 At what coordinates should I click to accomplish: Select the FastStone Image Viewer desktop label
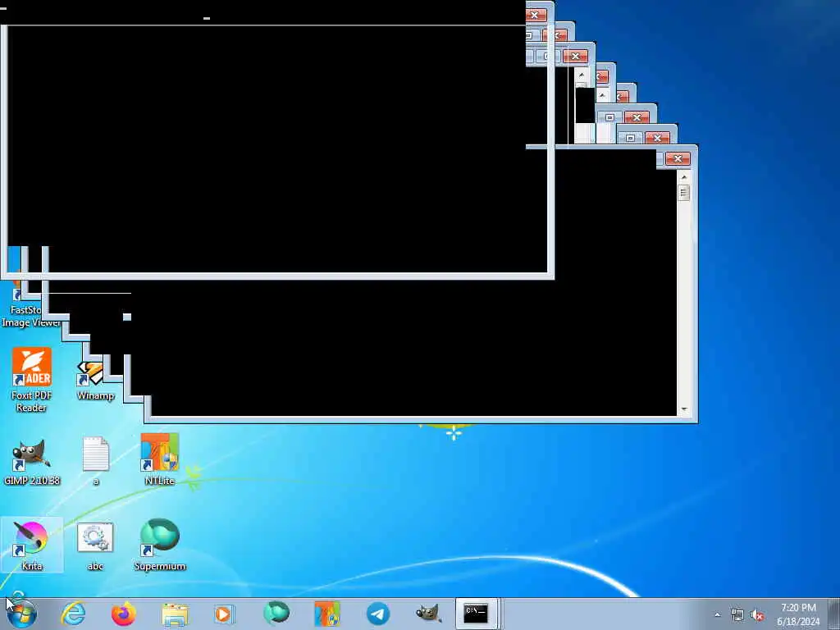pos(31,316)
